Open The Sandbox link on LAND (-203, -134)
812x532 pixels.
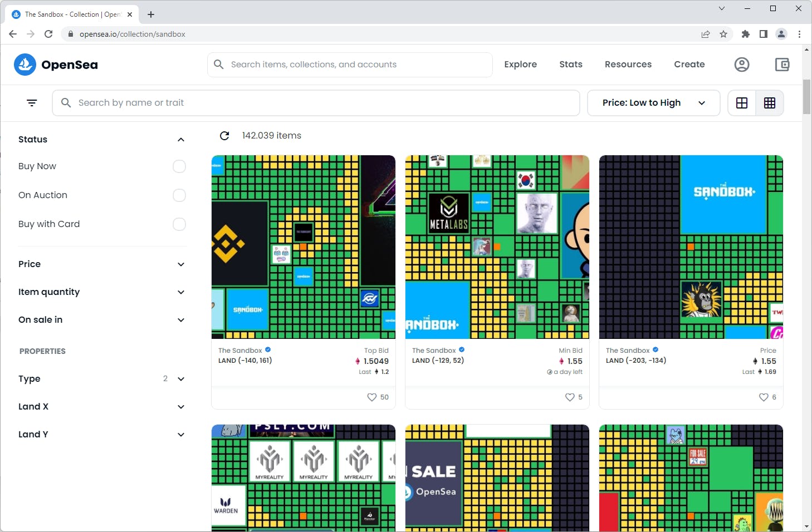(628, 351)
